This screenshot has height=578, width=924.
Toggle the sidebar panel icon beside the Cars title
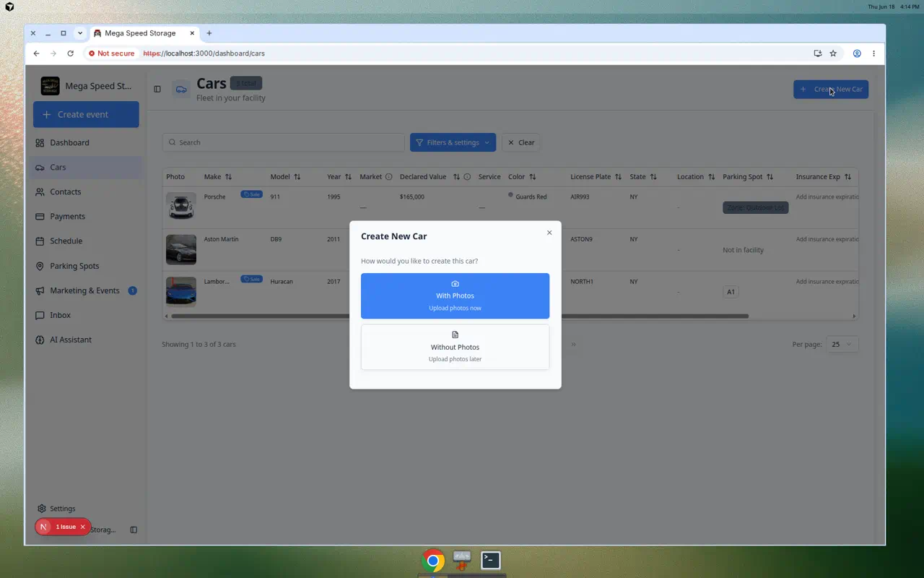click(157, 89)
